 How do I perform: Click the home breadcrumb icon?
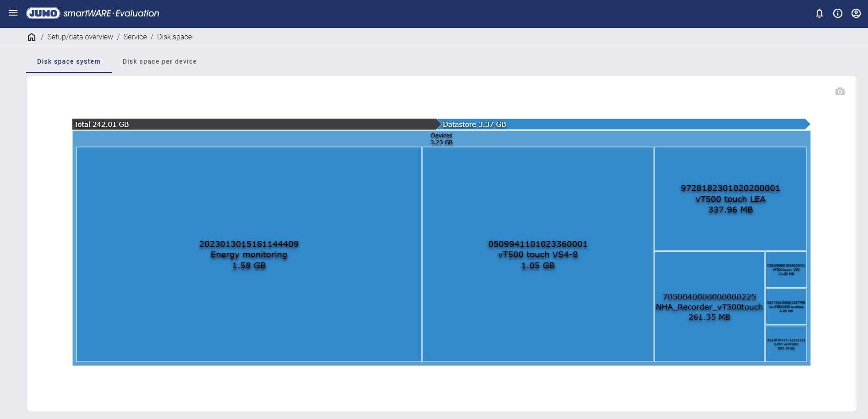pos(32,37)
